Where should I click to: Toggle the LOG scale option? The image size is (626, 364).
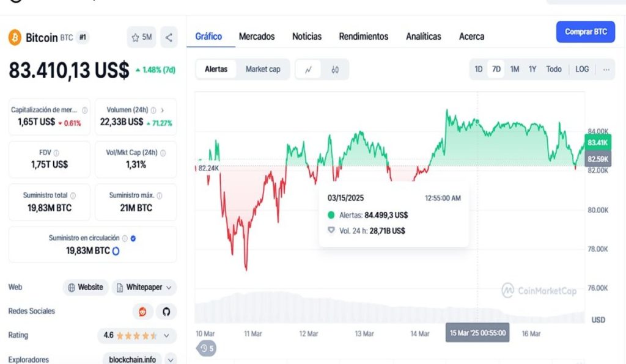click(x=582, y=69)
